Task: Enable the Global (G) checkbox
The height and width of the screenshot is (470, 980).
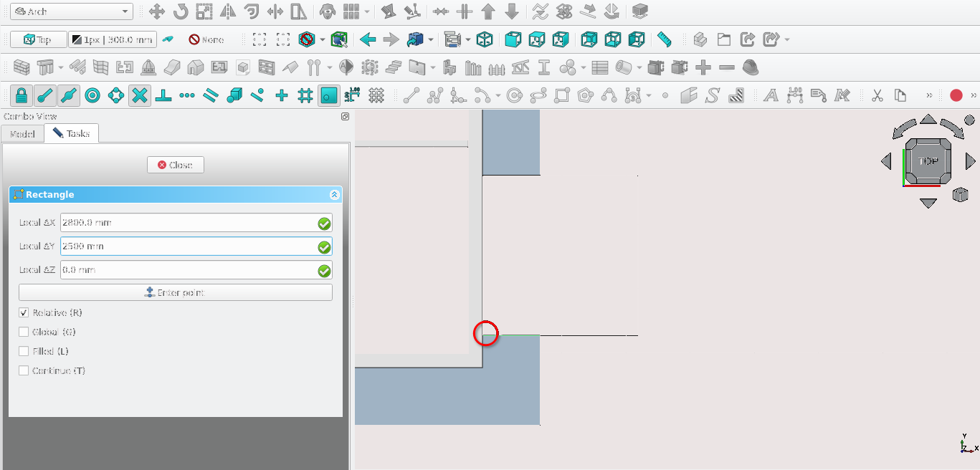Action: (24, 332)
